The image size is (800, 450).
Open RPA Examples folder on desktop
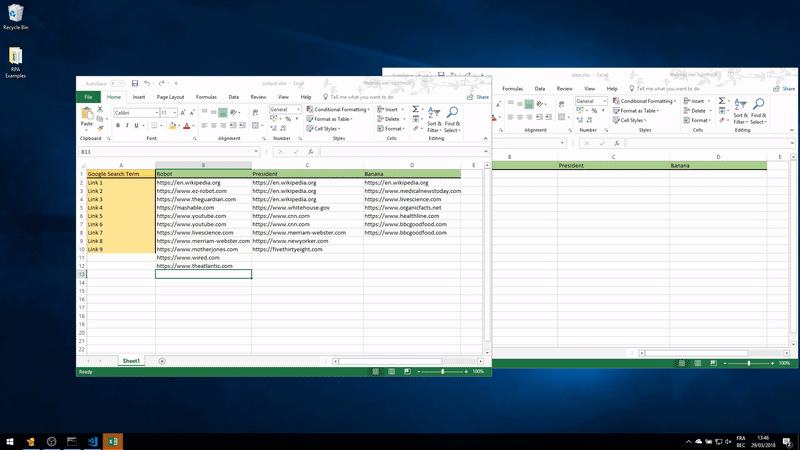pyautogui.click(x=15, y=62)
